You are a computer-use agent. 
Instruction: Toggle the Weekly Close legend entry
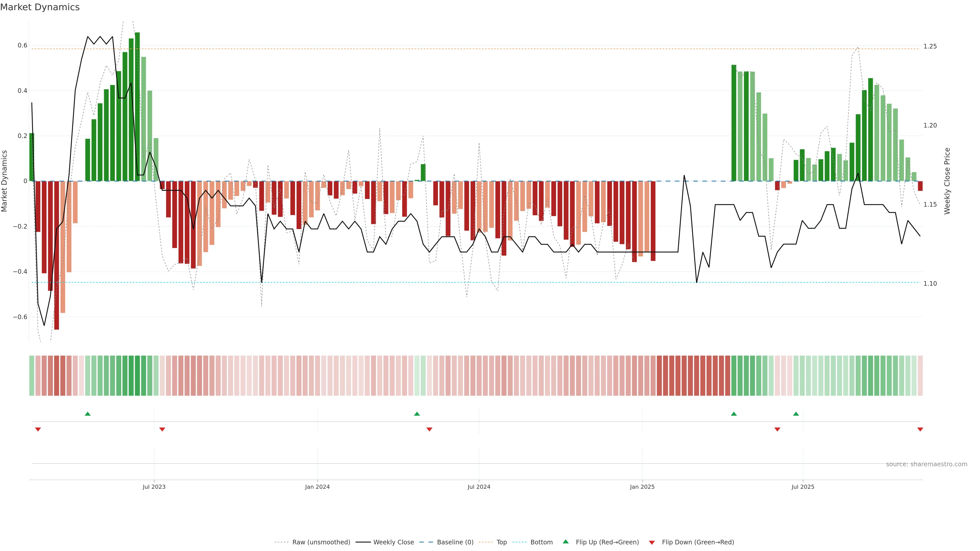pyautogui.click(x=393, y=542)
